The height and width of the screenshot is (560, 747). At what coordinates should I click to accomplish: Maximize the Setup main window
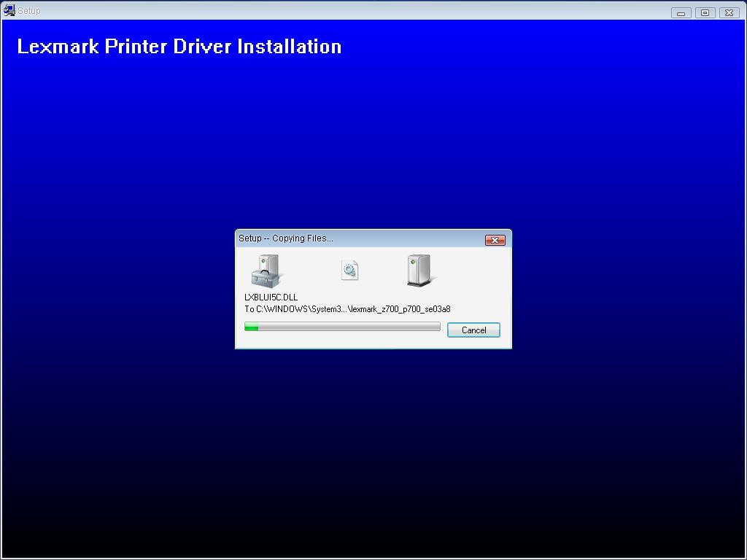(x=705, y=13)
